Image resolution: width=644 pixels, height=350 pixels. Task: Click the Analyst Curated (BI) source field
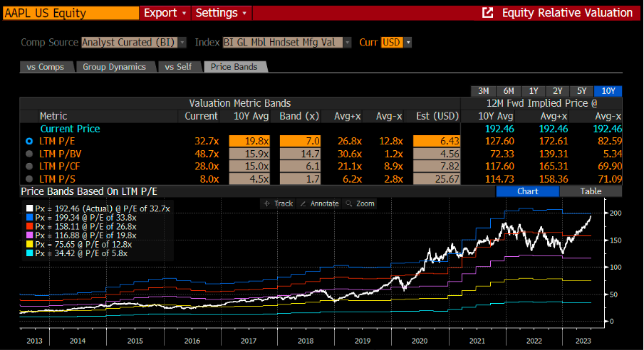[130, 42]
